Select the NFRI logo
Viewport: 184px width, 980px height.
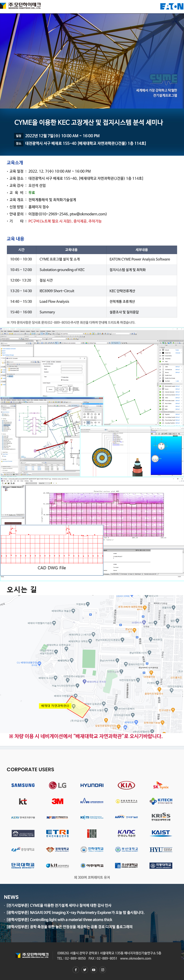(x=57, y=817)
